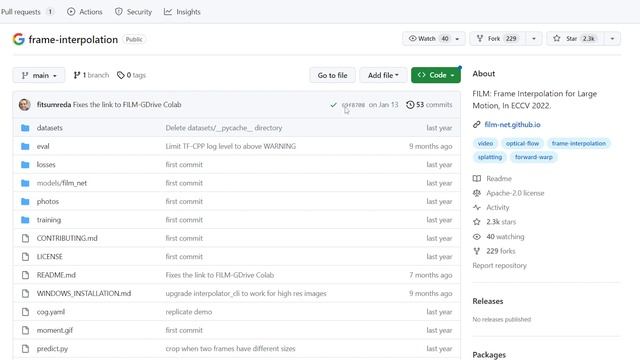This screenshot has width=640, height=360.
Task: Open the main branch dropdown
Action: 39,75
